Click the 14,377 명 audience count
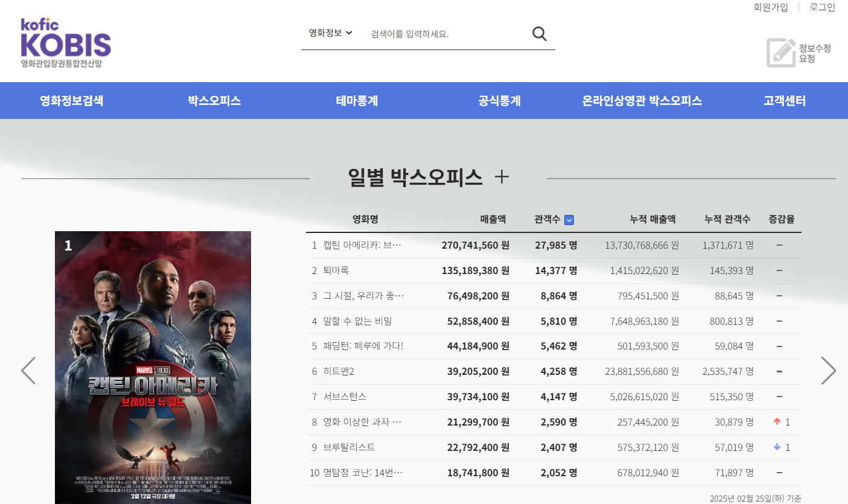This screenshot has width=848, height=504. coord(556,270)
